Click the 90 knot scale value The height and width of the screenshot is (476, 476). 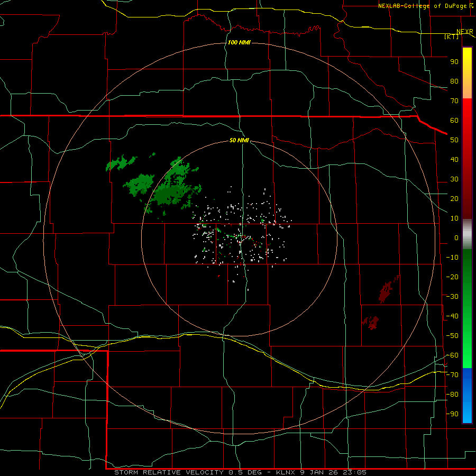pyautogui.click(x=454, y=62)
